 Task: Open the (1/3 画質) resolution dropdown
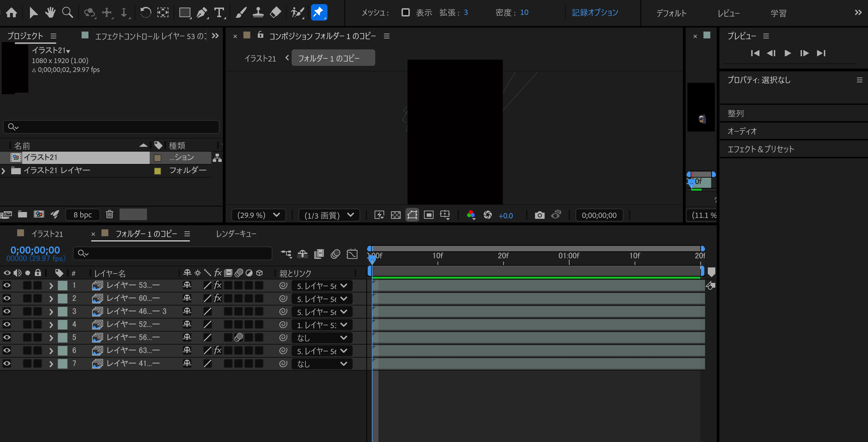[x=329, y=215]
